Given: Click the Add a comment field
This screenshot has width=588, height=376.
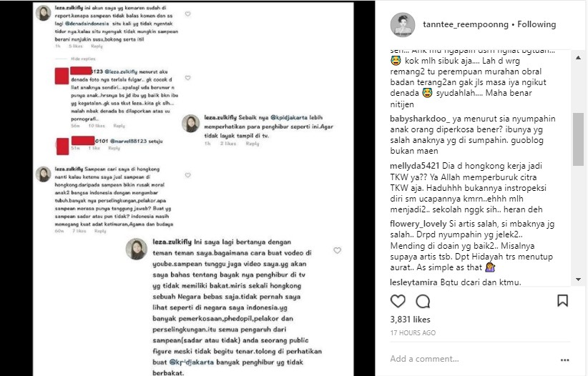Looking at the screenshot, I should point(473,359).
